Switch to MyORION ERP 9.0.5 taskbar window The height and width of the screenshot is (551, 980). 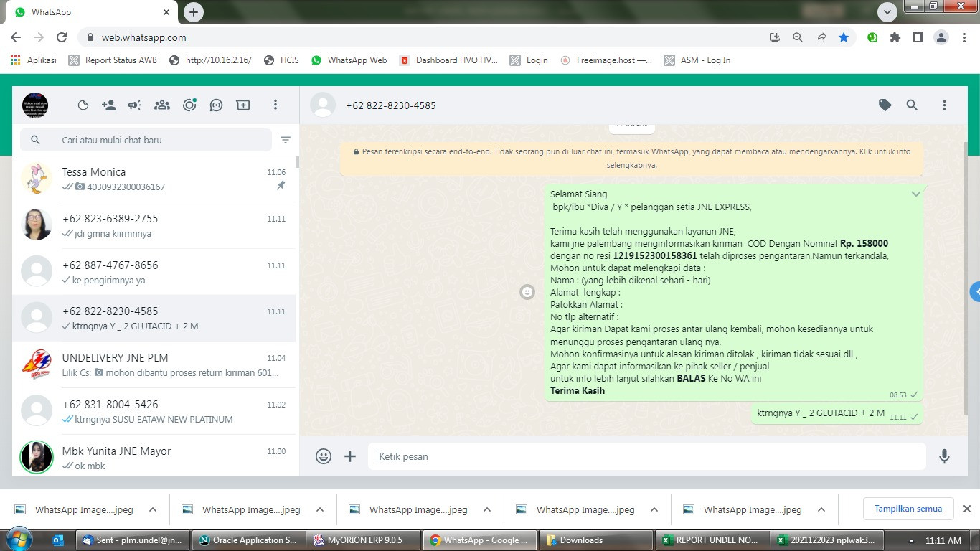pyautogui.click(x=364, y=540)
